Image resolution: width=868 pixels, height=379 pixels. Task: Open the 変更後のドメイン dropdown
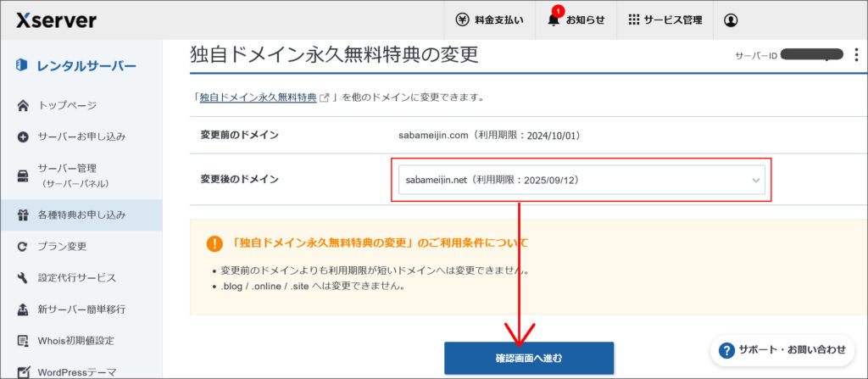pos(581,180)
